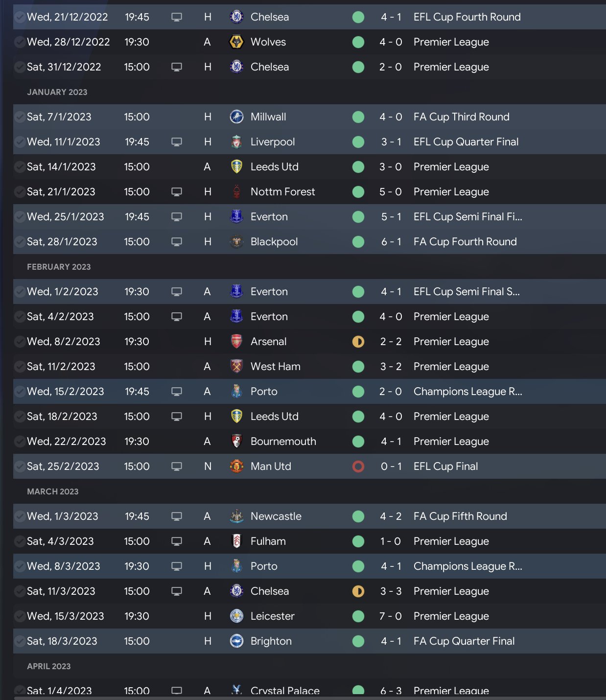
Task: Collapse the FEBRUARY 2023 section header
Action: [x=59, y=267]
